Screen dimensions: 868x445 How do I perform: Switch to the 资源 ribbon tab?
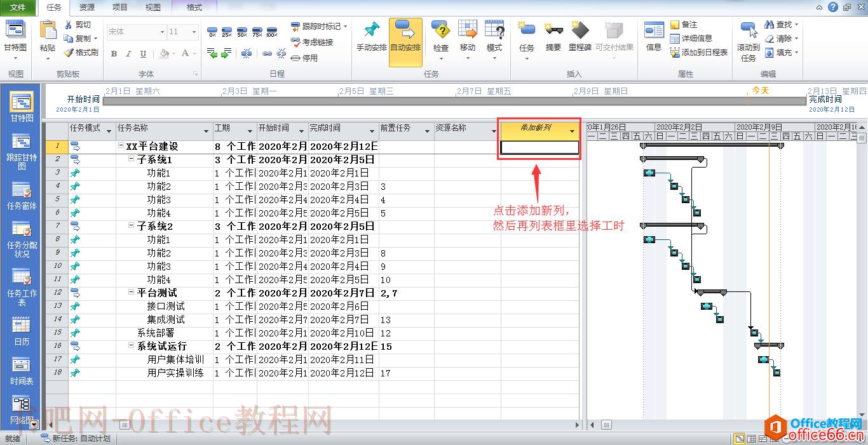[x=87, y=7]
